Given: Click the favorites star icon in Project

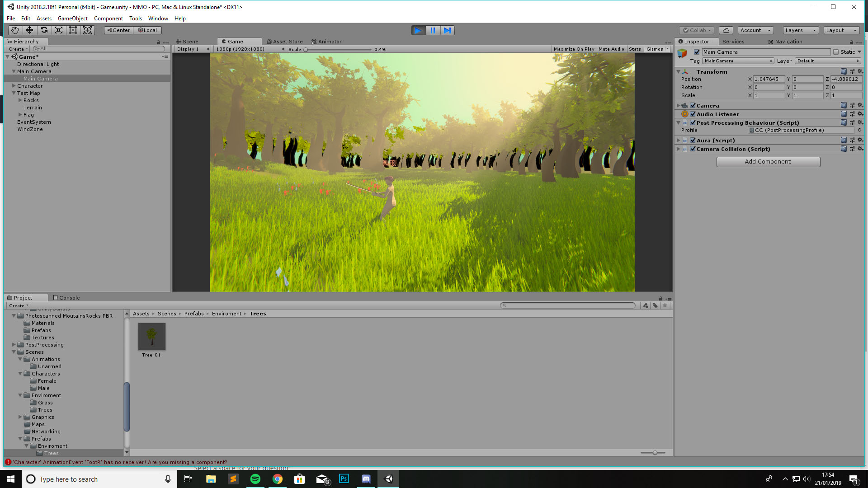Looking at the screenshot, I should point(665,305).
